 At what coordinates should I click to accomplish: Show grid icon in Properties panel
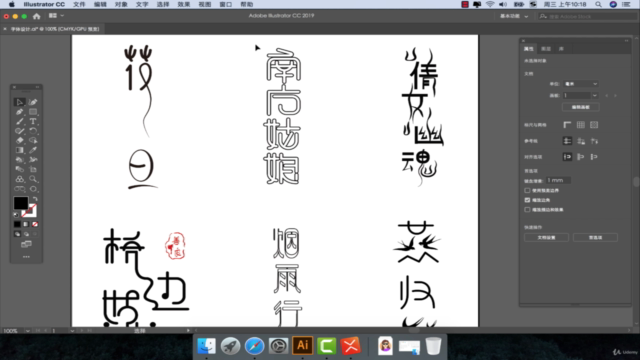(580, 125)
